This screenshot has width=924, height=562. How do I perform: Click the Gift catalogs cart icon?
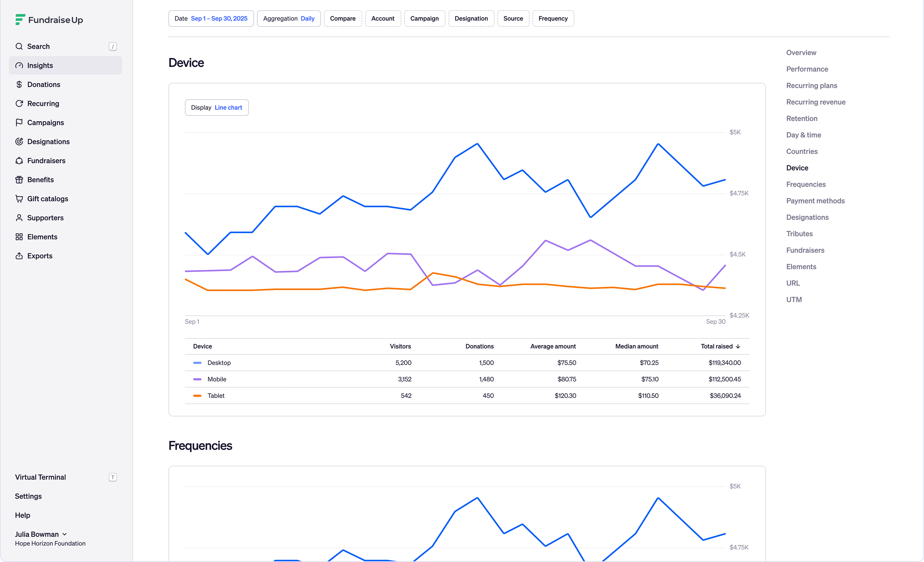pos(19,199)
